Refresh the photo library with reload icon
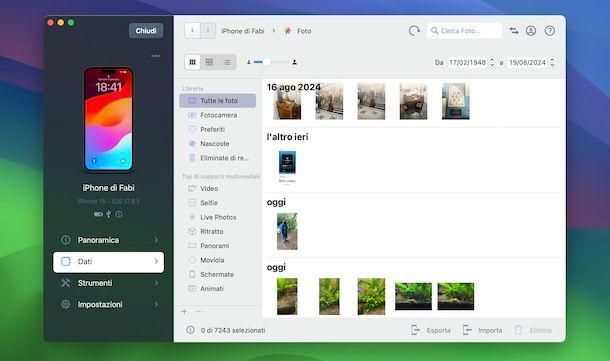 414,31
